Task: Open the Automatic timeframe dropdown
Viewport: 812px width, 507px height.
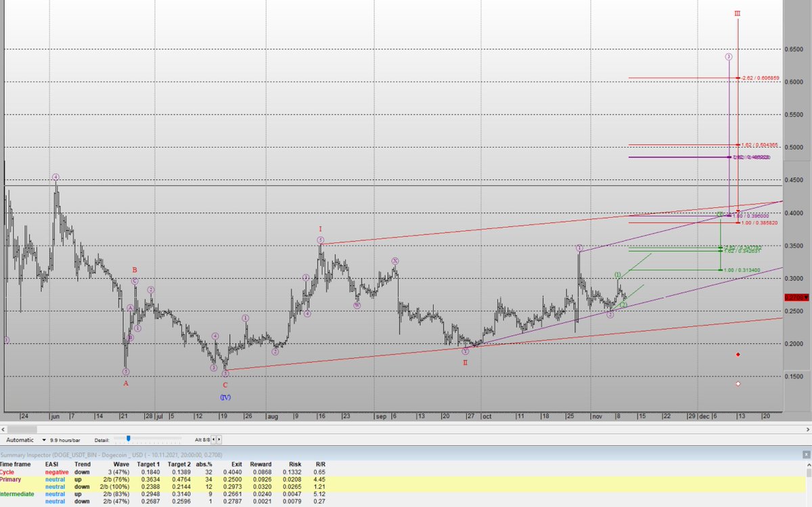Action: point(26,440)
